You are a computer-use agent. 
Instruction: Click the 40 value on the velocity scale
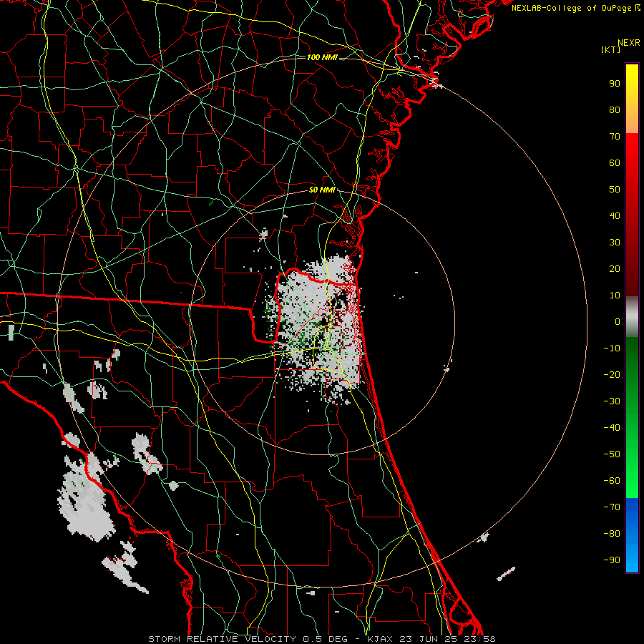(x=615, y=215)
